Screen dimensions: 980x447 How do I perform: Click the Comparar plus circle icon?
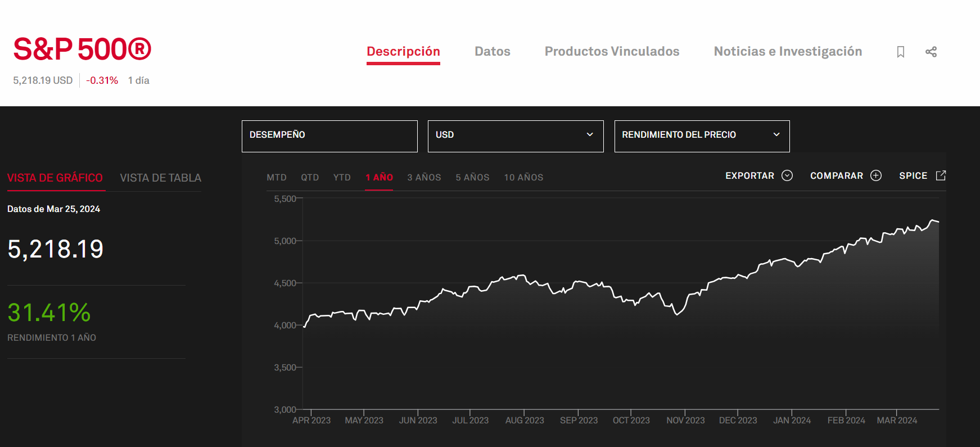[x=876, y=175]
